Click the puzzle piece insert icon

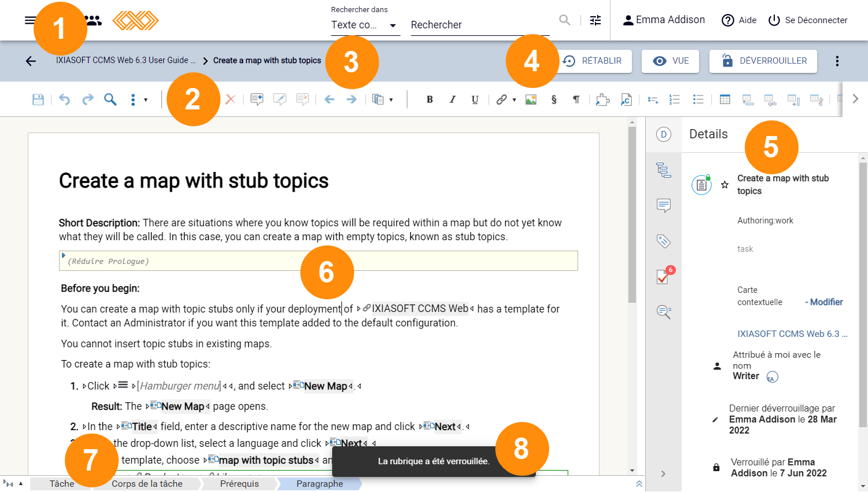(603, 100)
